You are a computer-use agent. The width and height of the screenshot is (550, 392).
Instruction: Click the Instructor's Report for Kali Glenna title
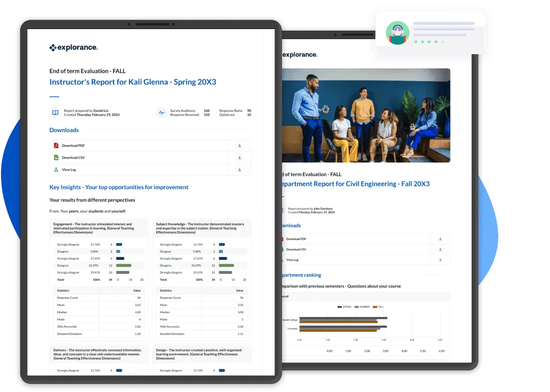[x=132, y=82]
